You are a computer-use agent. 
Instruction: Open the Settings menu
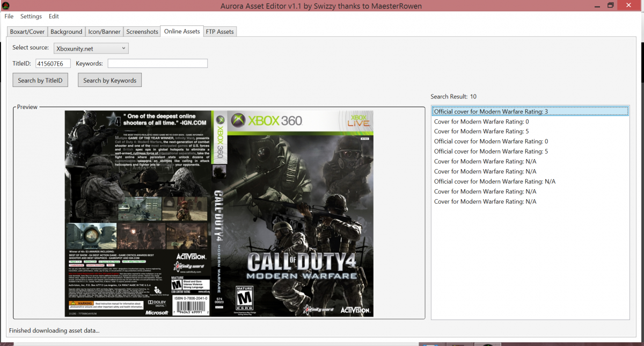click(x=31, y=17)
